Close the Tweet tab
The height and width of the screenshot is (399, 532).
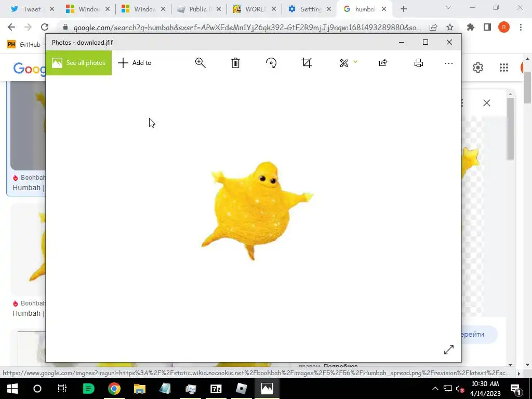point(52,9)
